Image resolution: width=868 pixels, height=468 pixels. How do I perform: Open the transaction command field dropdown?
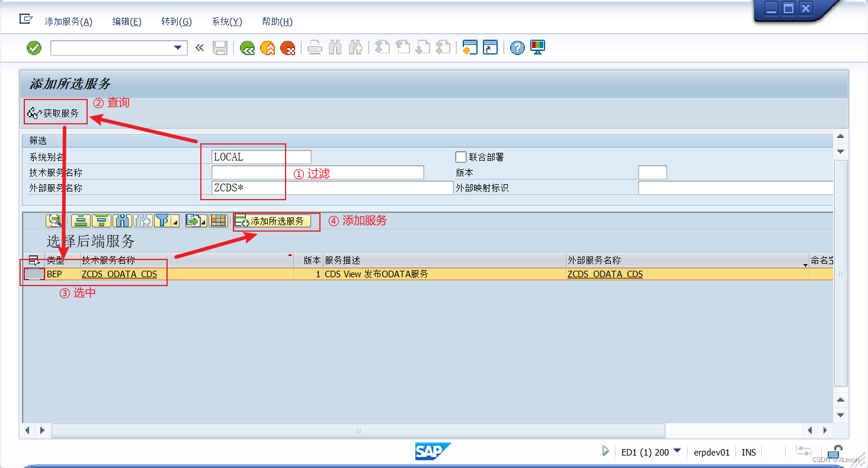(x=178, y=48)
